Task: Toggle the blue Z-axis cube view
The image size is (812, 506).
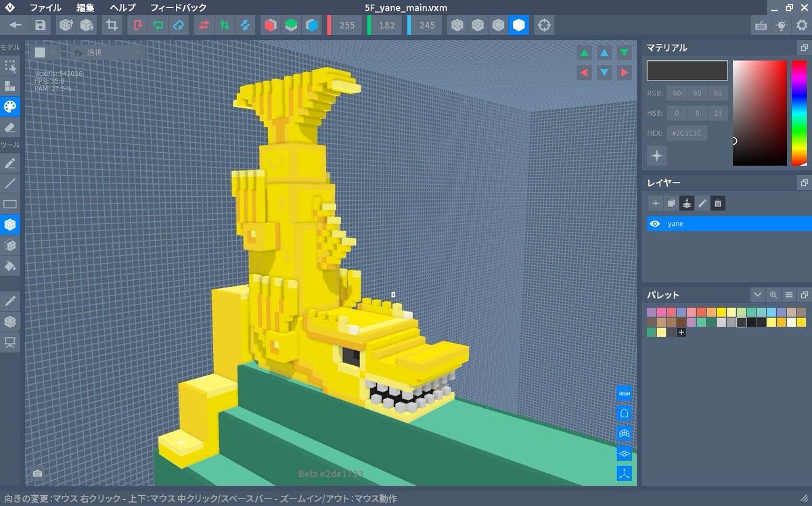Action: 311,25
